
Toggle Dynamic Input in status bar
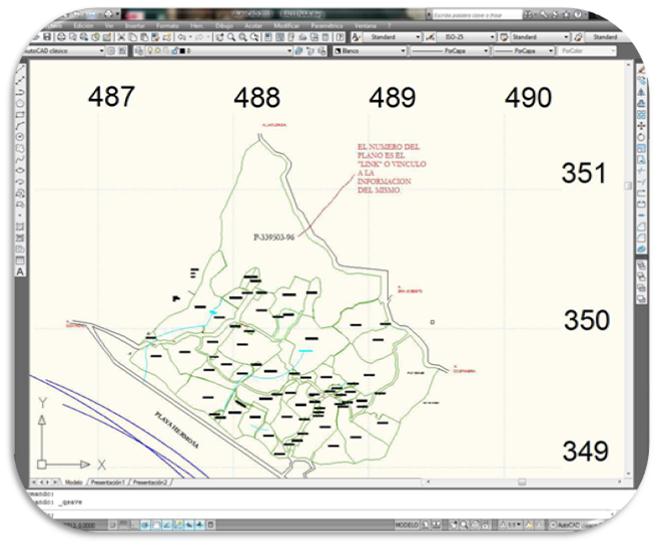[x=189, y=525]
